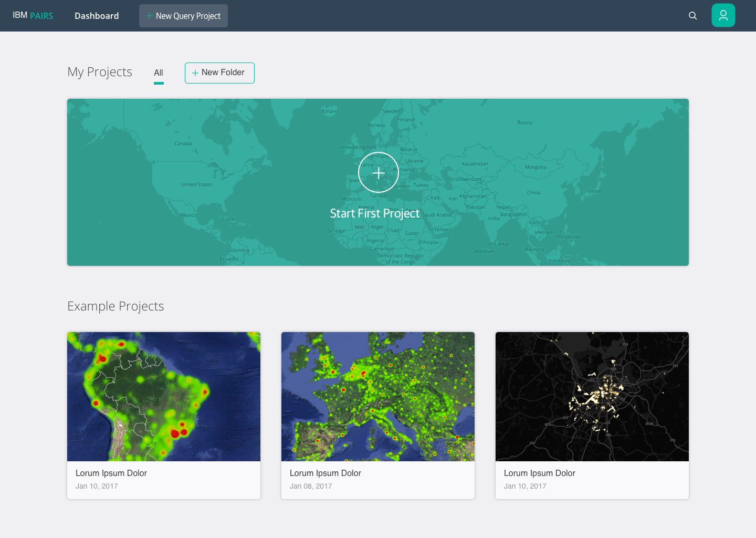Open the IBM PAIRS logo

pyautogui.click(x=33, y=15)
